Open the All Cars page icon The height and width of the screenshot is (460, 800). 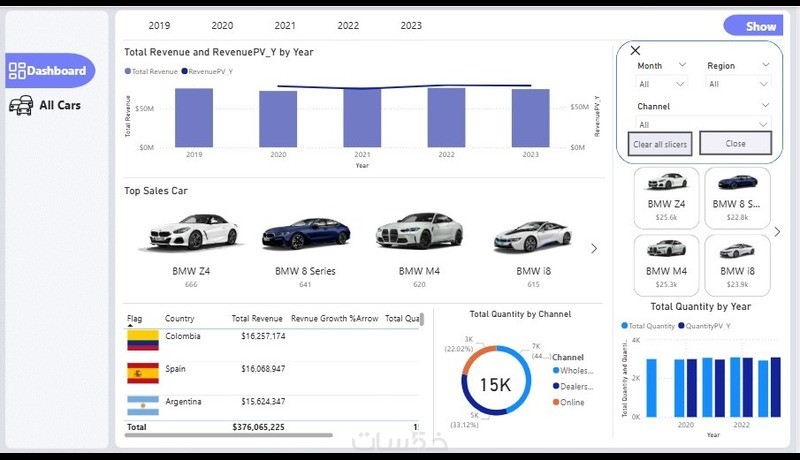21,105
